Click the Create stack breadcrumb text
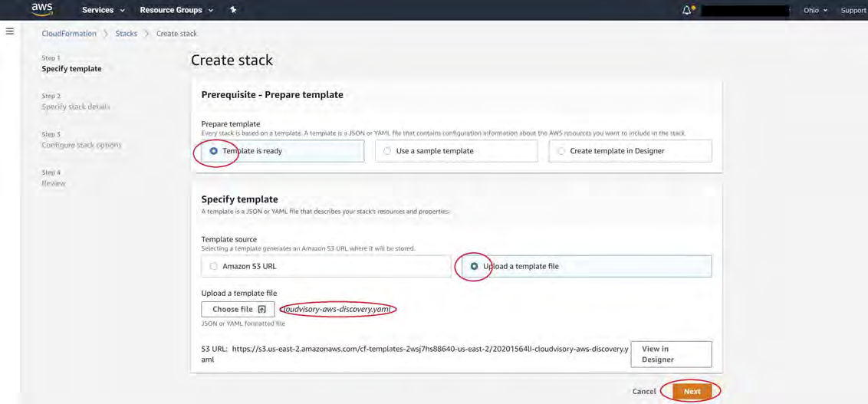 (x=176, y=34)
